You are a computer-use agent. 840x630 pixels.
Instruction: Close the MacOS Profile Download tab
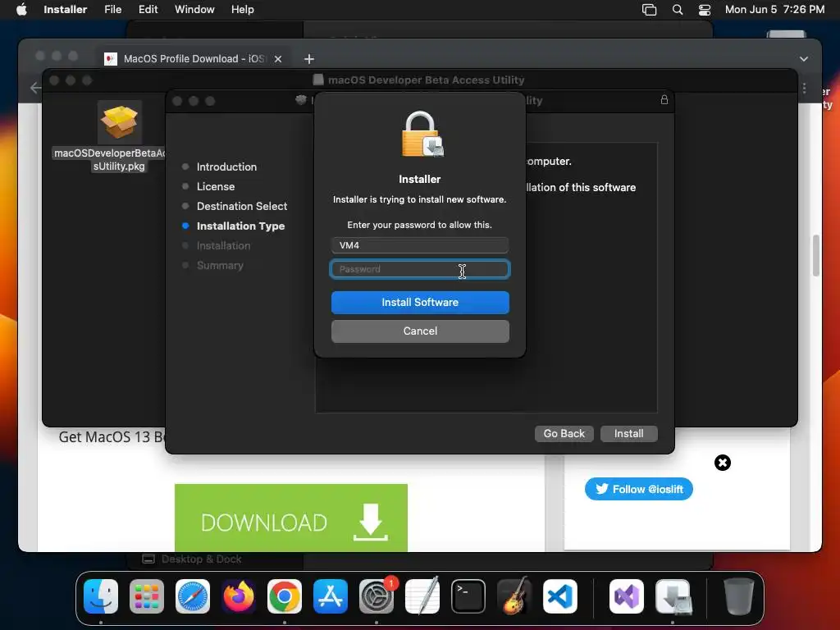[277, 59]
